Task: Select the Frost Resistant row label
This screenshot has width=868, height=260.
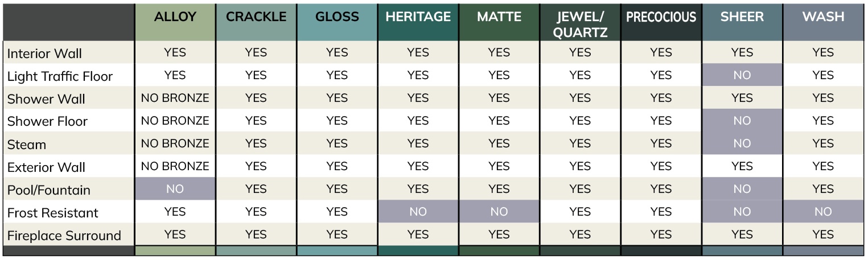Action: point(52,213)
